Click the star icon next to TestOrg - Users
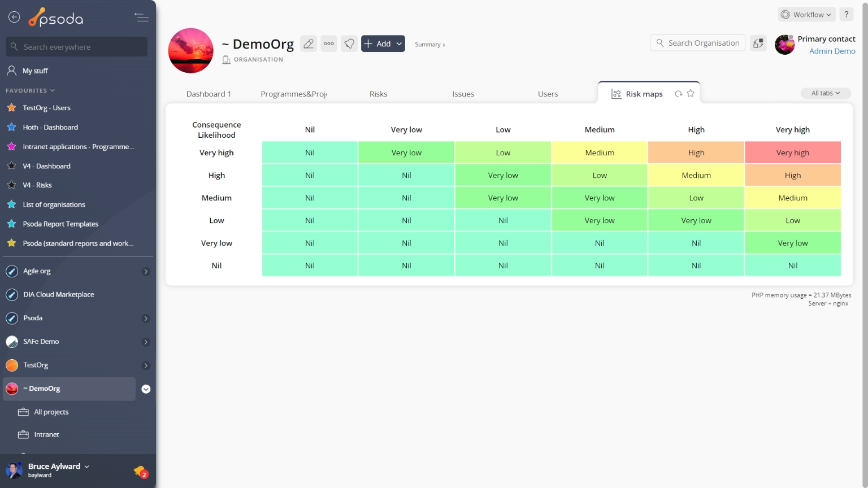 (11, 107)
